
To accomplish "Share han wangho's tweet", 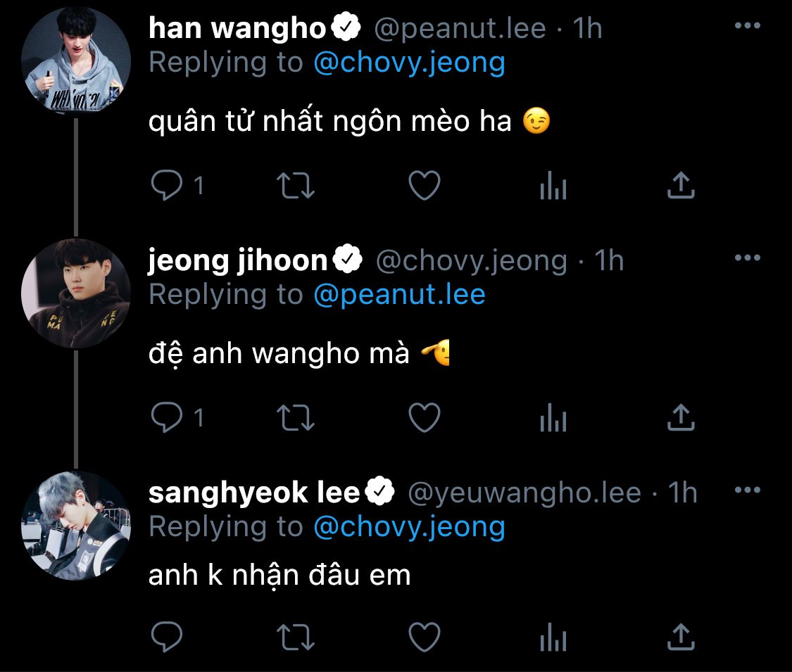I will tap(681, 185).
